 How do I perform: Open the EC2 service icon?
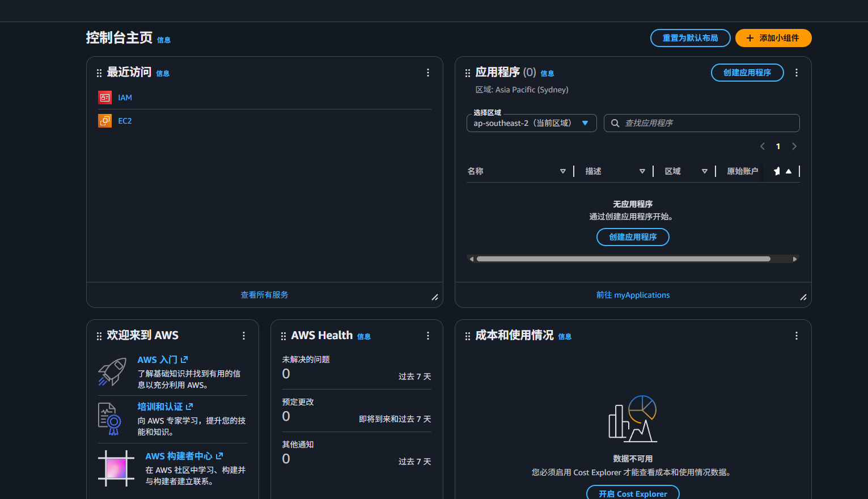click(105, 121)
